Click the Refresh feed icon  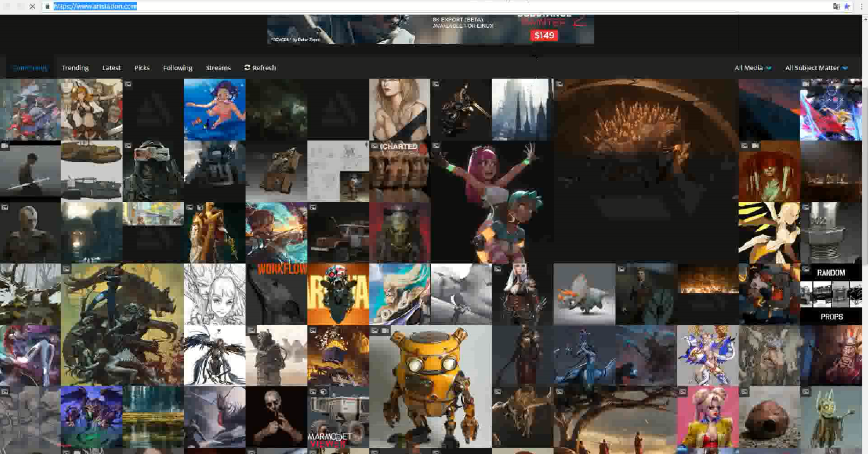(x=247, y=67)
